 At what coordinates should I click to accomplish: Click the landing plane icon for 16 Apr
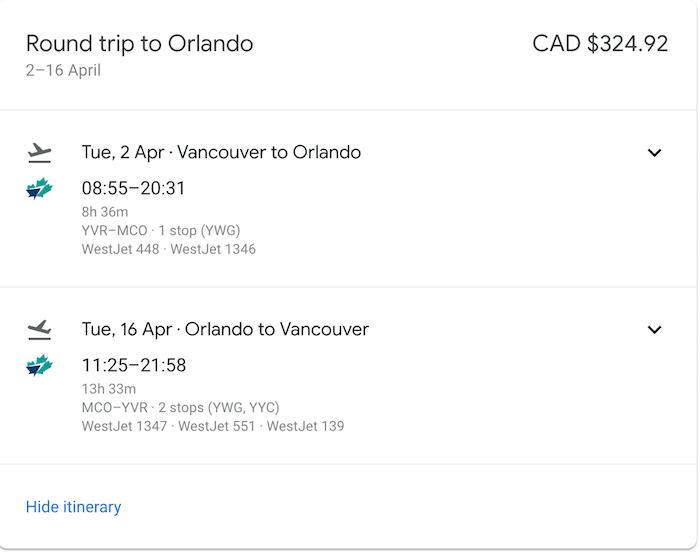point(40,330)
